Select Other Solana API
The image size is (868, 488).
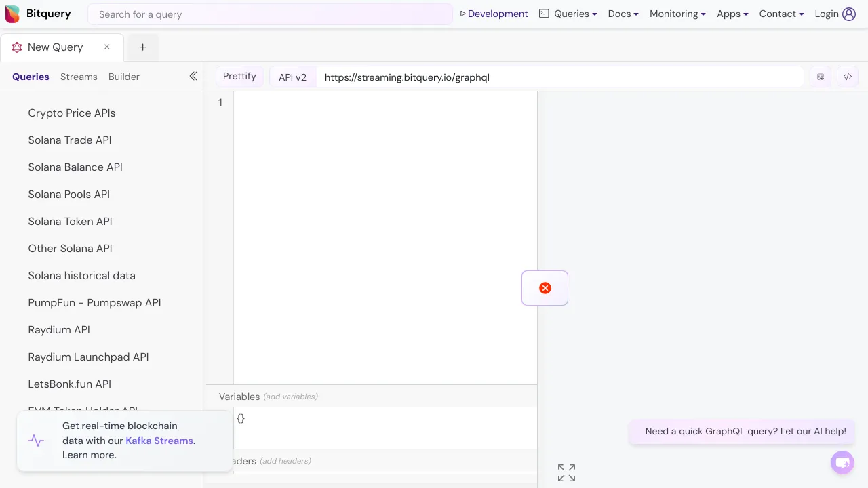[71, 249]
